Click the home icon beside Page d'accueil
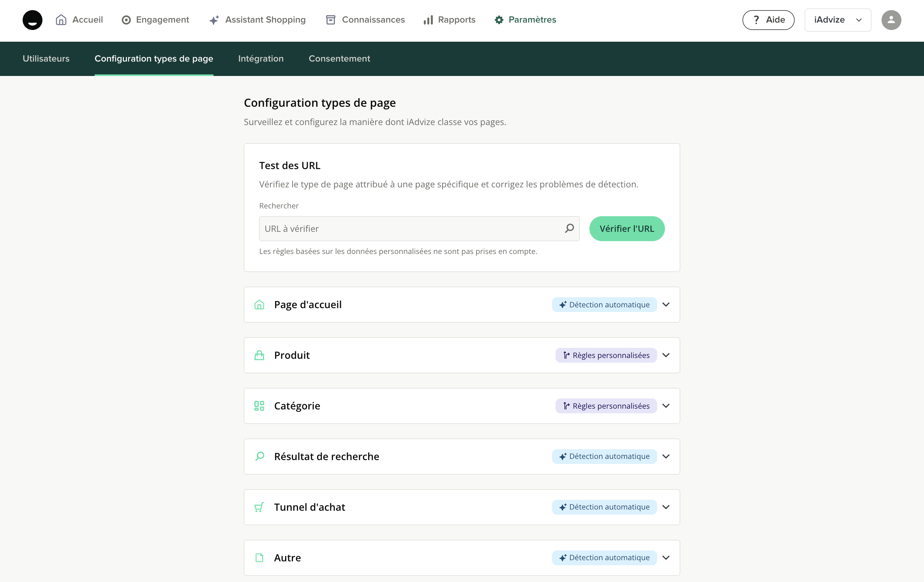 [259, 305]
